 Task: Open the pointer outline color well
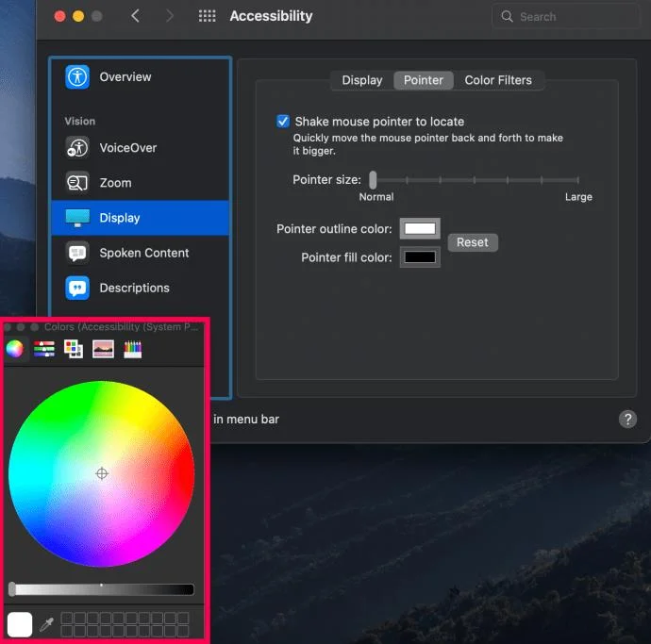[x=420, y=228]
